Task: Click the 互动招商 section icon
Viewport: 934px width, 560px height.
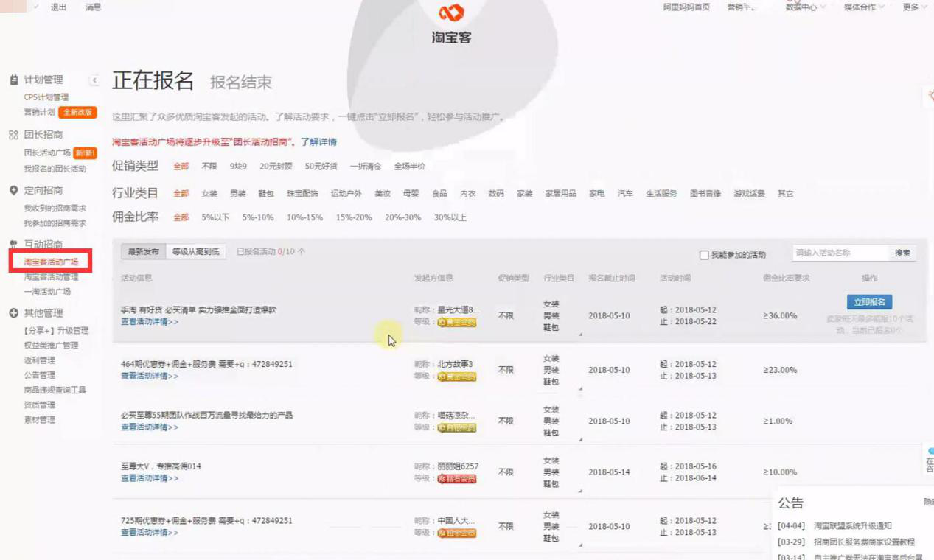Action: [x=13, y=244]
